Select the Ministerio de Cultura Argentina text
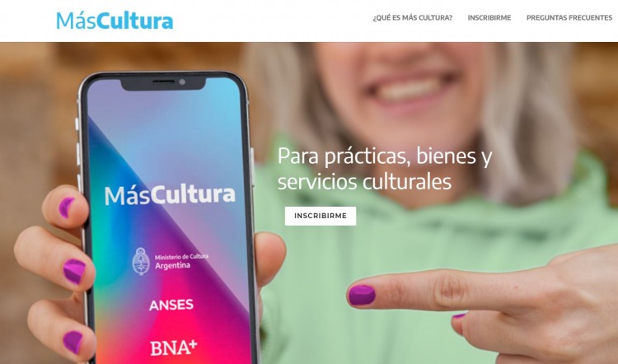Viewport: 618px width, 364px height. (181, 262)
